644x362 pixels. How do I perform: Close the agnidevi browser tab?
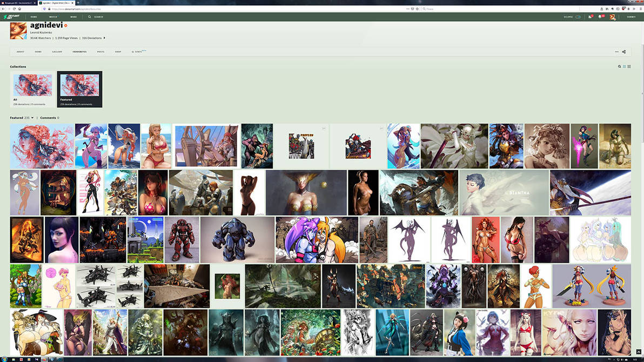pos(73,3)
